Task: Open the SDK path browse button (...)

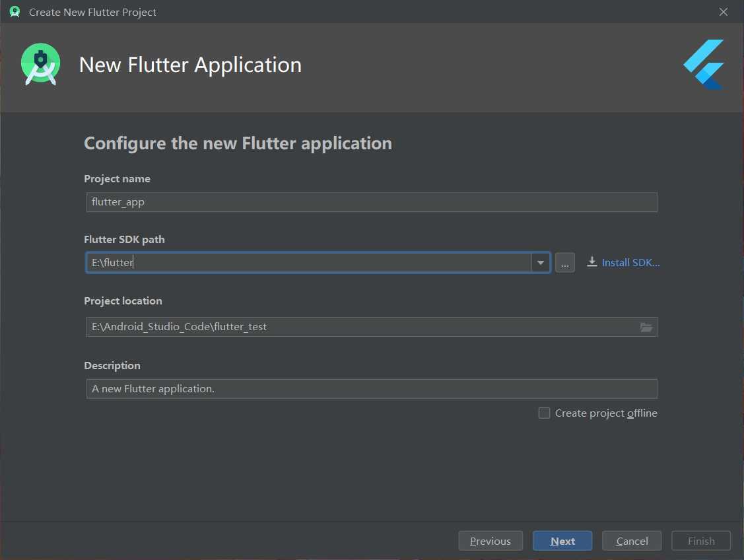Action: pos(564,262)
